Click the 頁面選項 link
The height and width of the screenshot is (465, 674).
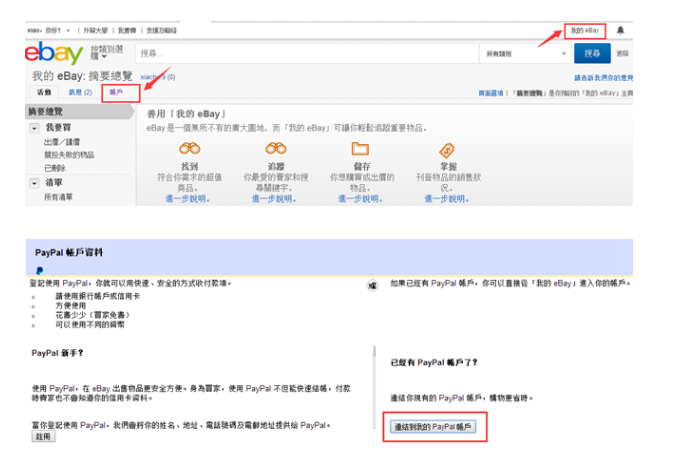pos(491,93)
